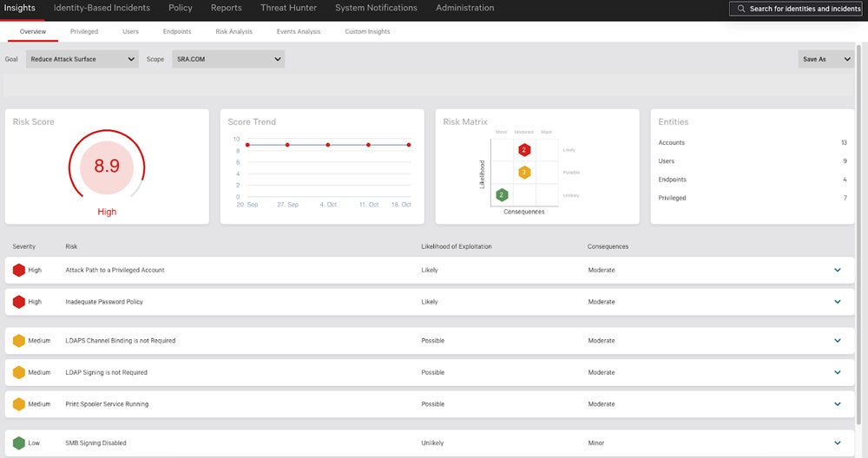The height and width of the screenshot is (458, 868).
Task: Click the yellow hexagon in Risk Matrix
Action: (x=523, y=173)
